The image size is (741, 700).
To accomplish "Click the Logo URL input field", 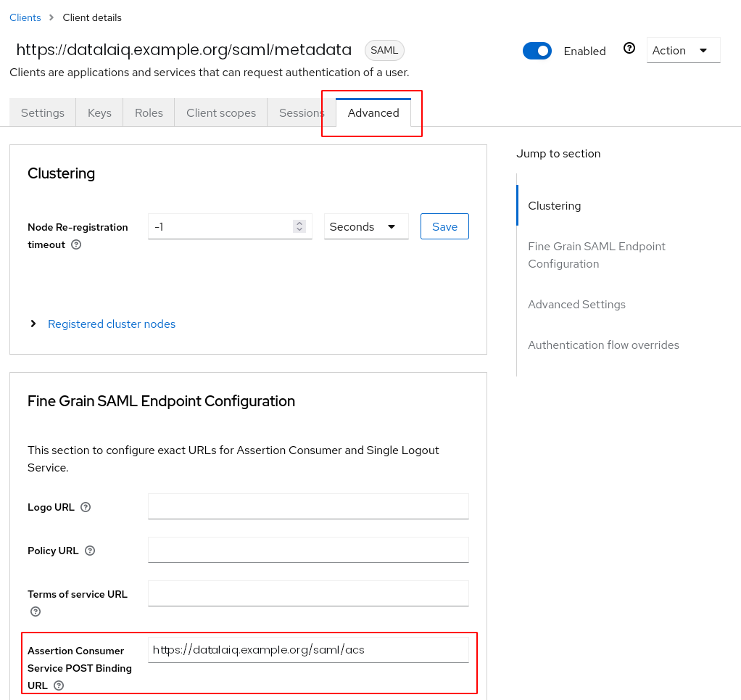I will 308,506.
